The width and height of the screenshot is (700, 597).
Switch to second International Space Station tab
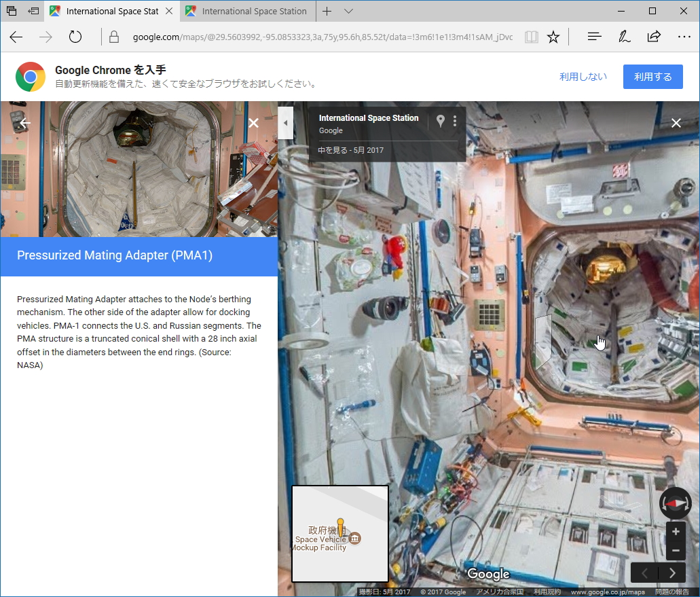pyautogui.click(x=248, y=11)
